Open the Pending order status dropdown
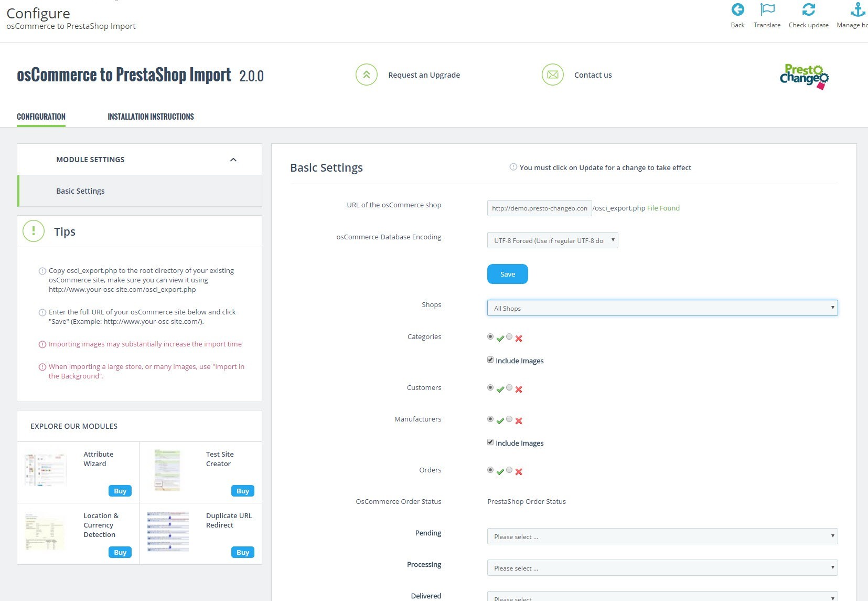 point(662,536)
